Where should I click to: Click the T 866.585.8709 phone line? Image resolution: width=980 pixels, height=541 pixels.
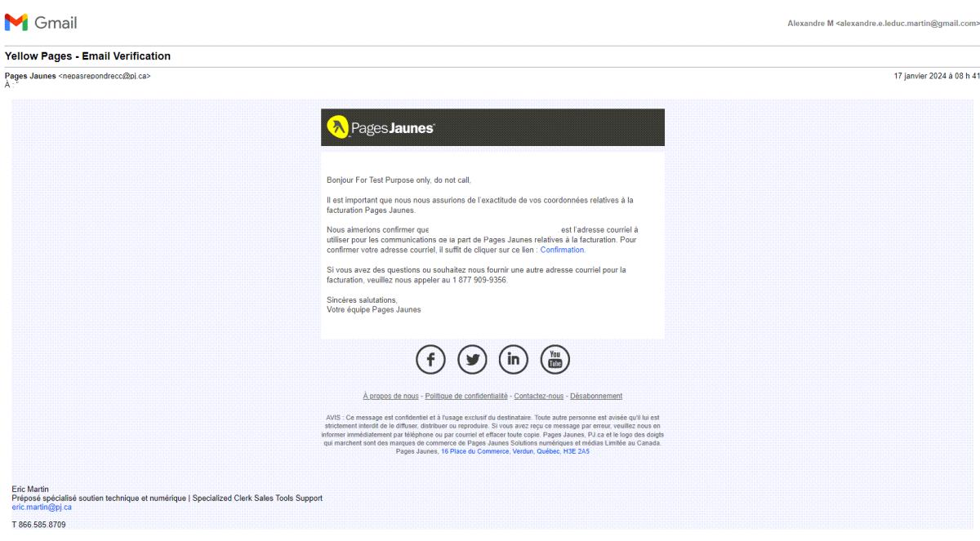(x=38, y=525)
